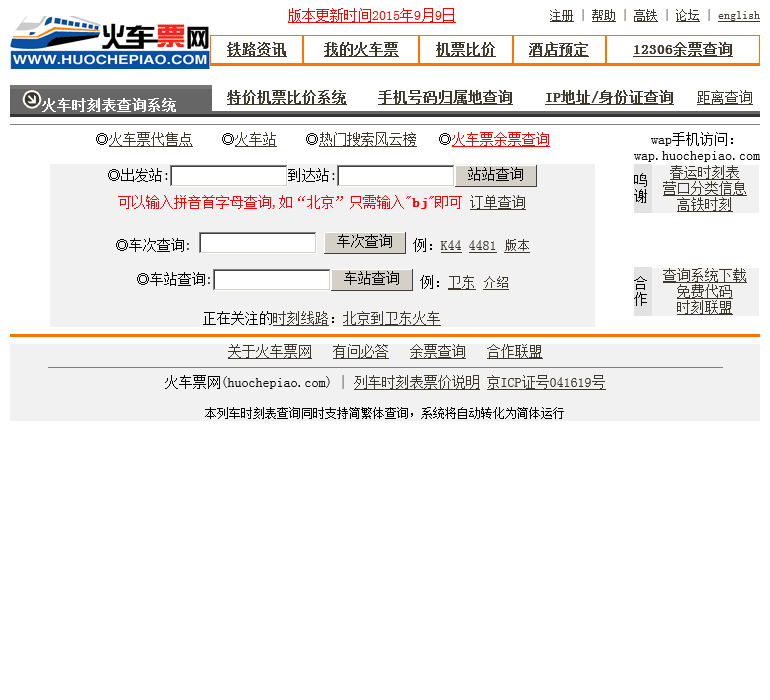Click the wap.huochepiao.com text

(697, 157)
